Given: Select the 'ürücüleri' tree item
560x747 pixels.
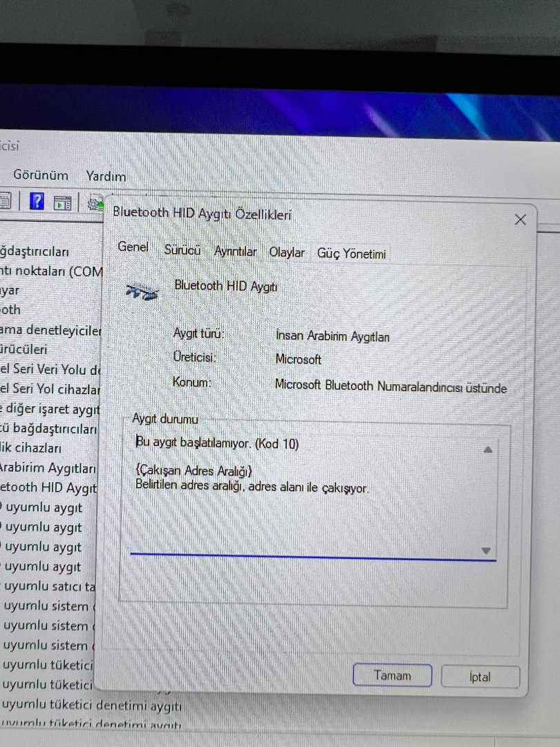Looking at the screenshot, I should tap(24, 349).
